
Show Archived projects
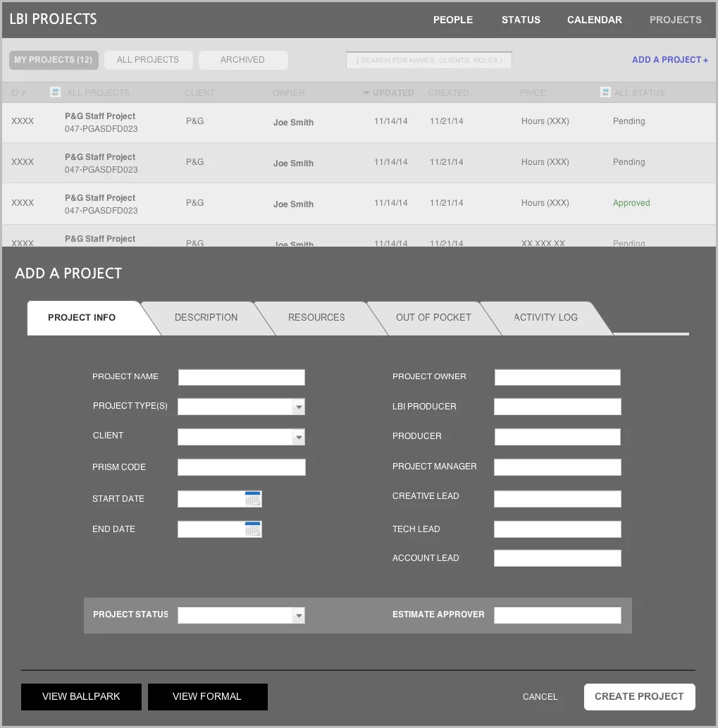[x=242, y=60]
